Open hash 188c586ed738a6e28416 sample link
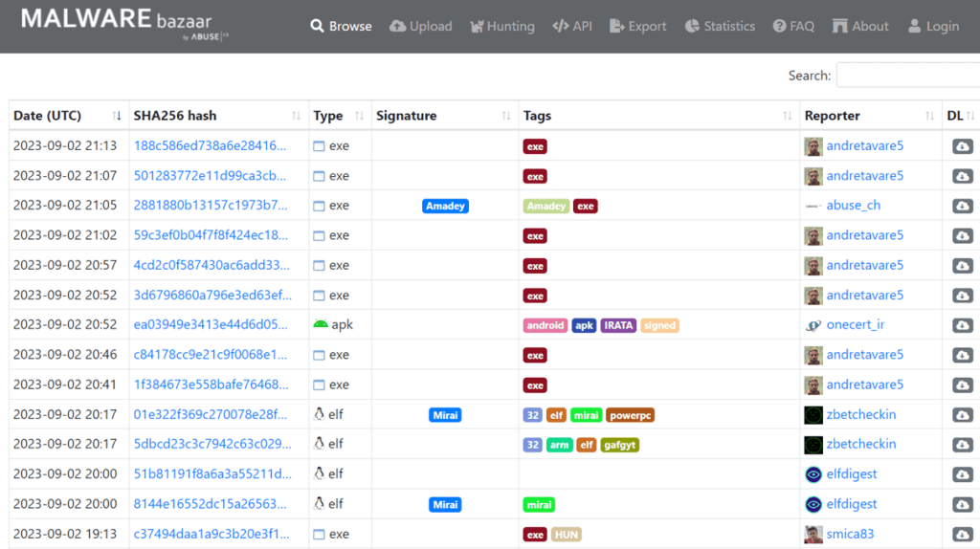Image resolution: width=980 pixels, height=549 pixels. pyautogui.click(x=210, y=146)
